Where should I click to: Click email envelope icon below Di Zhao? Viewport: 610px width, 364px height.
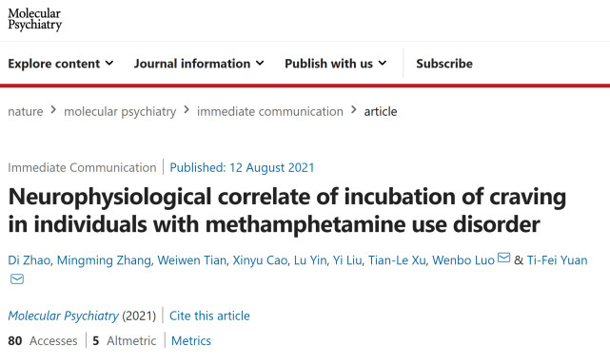17,278
